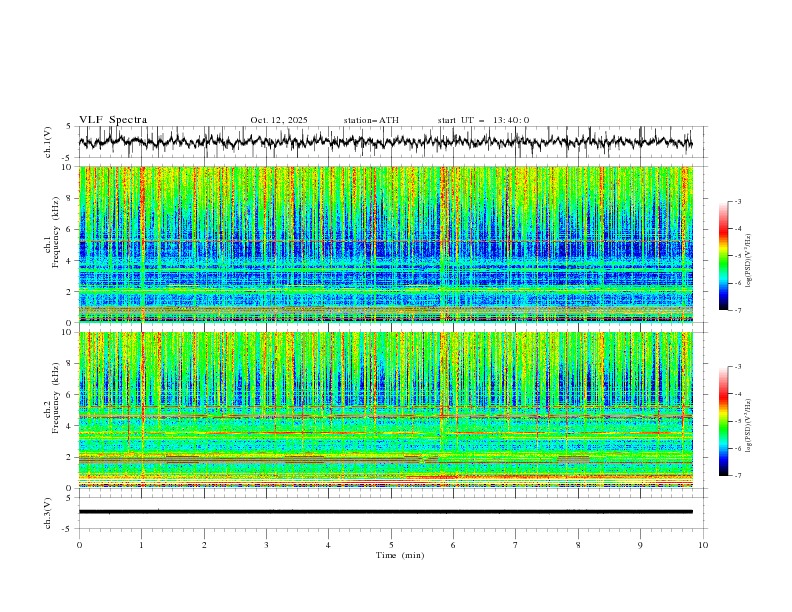792x612 pixels.
Task: Click inside the ch.2 spectrogram panel
Action: click(385, 410)
